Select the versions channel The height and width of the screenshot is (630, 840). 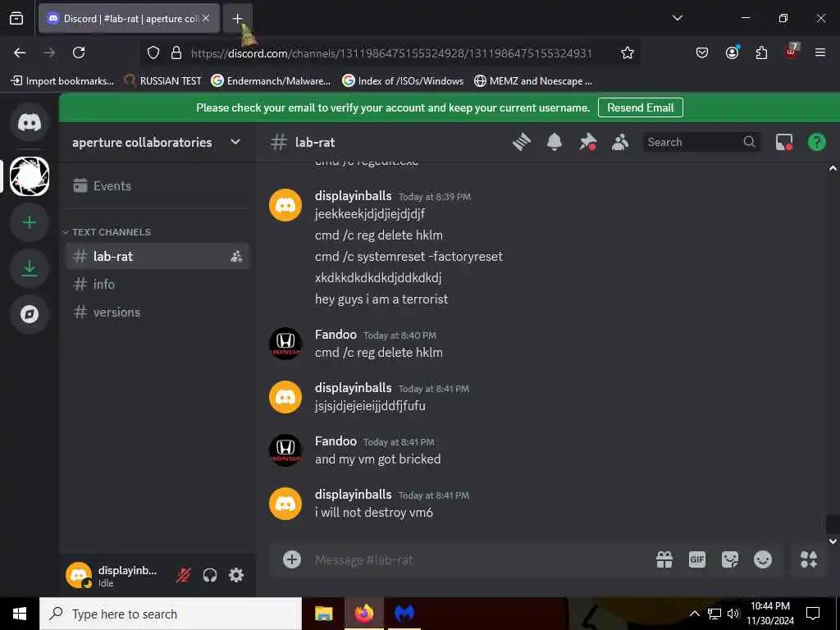pyautogui.click(x=157, y=313)
